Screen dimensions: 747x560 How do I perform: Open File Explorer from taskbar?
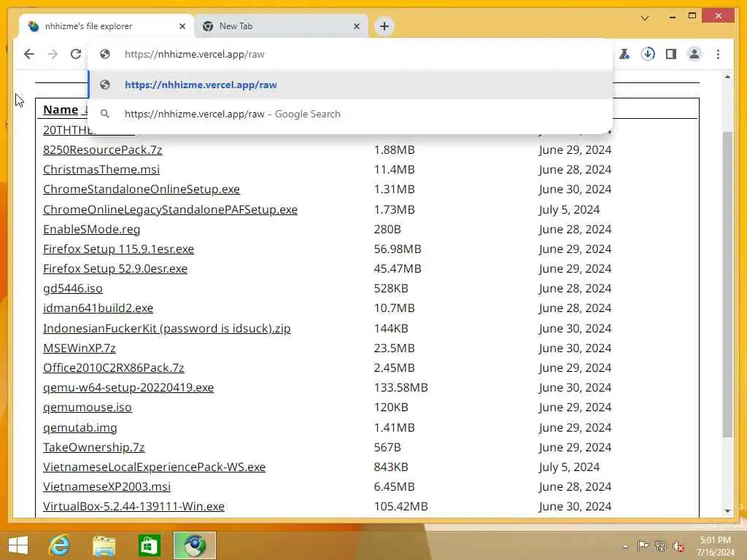tap(104, 545)
